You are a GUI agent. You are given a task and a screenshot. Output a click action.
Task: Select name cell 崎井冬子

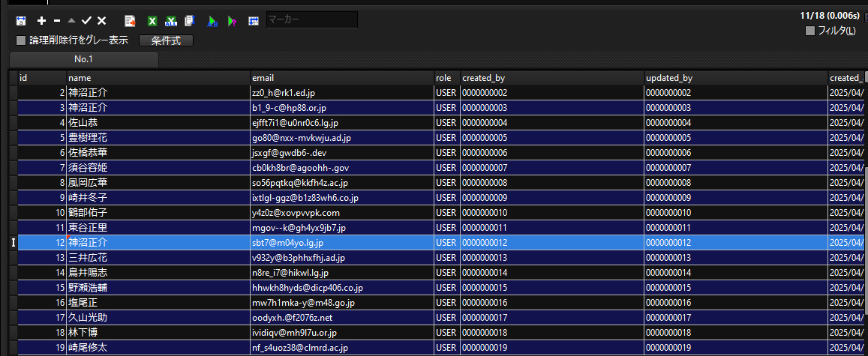(158, 197)
